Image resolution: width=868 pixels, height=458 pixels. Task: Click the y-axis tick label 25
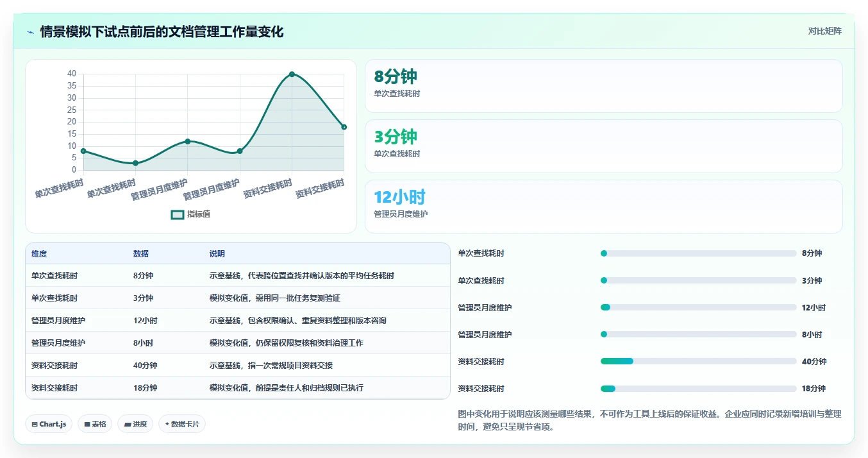(72, 110)
